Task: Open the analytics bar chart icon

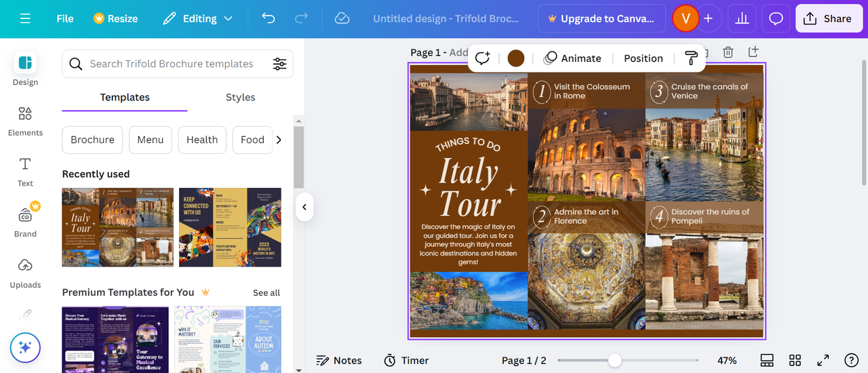Action: point(742,18)
